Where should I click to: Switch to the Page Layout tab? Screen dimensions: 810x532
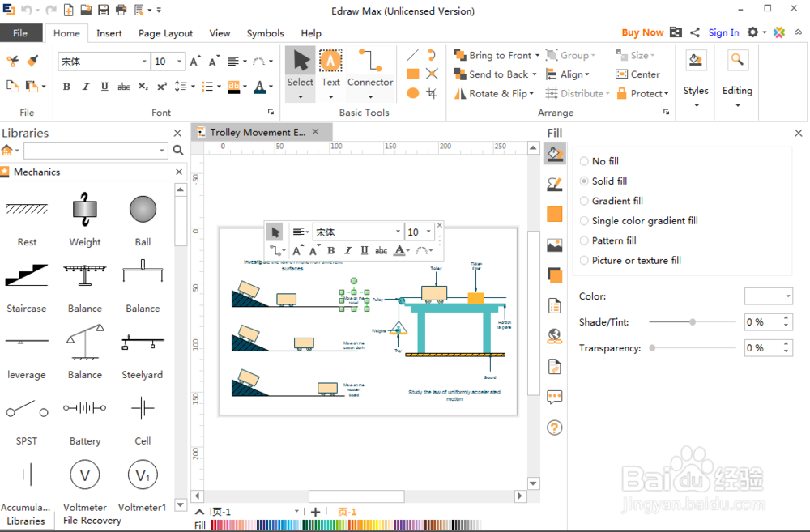165,33
